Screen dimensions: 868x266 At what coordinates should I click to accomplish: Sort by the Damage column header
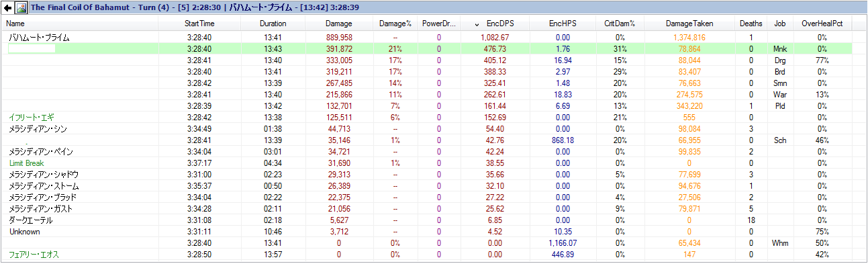(338, 24)
